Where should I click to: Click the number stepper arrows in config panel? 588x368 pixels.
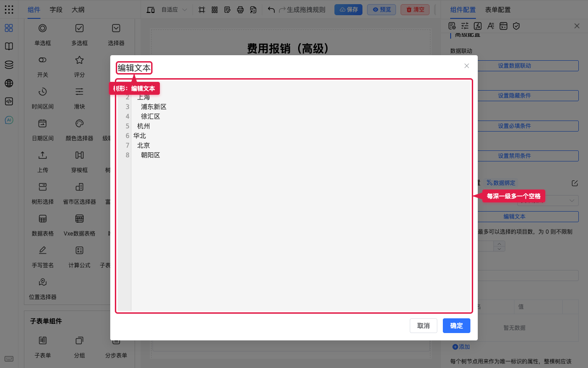coord(499,246)
